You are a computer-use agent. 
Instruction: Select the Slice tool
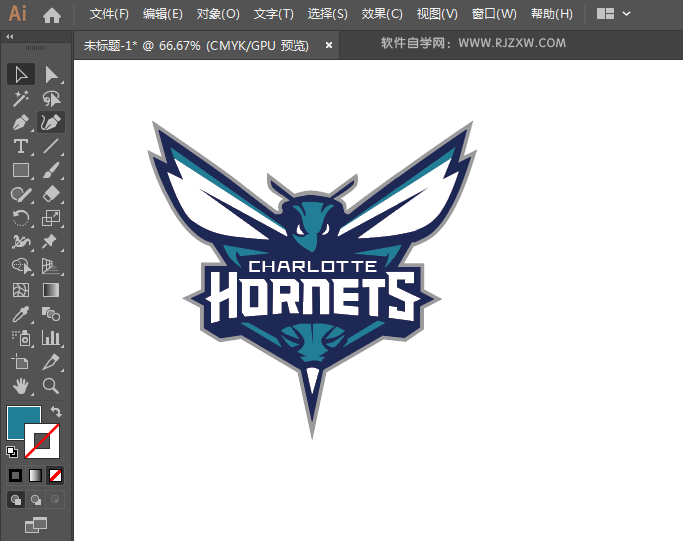[51, 362]
